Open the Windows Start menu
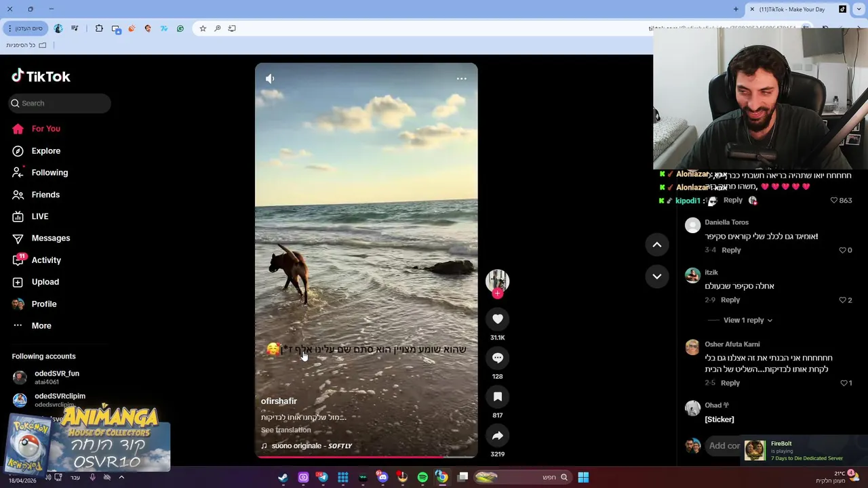 583,477
